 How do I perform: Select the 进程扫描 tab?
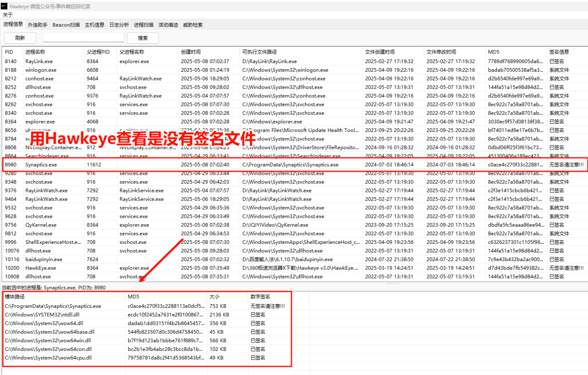click(144, 25)
